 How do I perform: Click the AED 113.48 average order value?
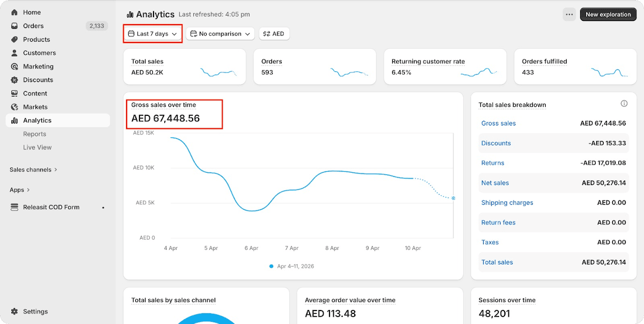330,313
